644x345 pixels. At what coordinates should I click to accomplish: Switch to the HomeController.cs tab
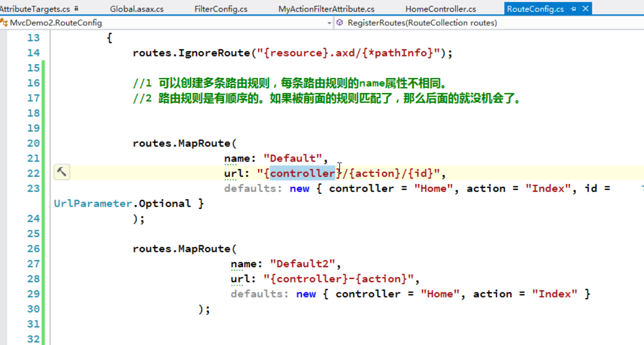pyautogui.click(x=440, y=7)
